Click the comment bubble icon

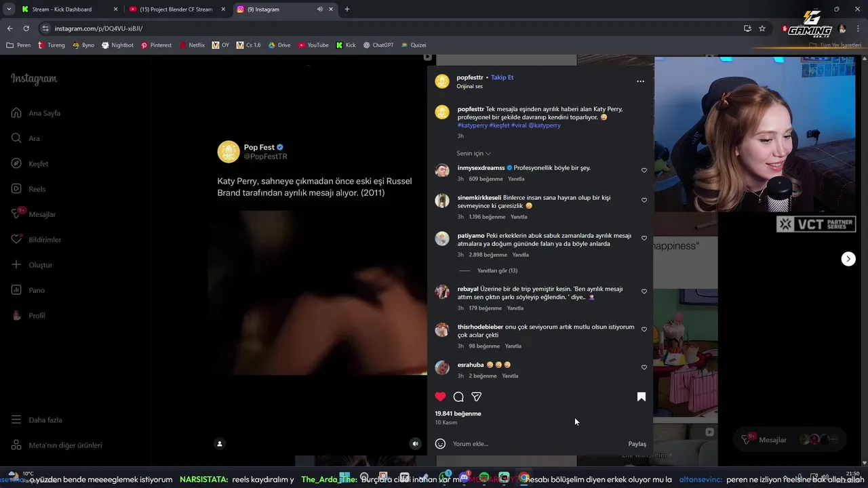click(x=458, y=396)
